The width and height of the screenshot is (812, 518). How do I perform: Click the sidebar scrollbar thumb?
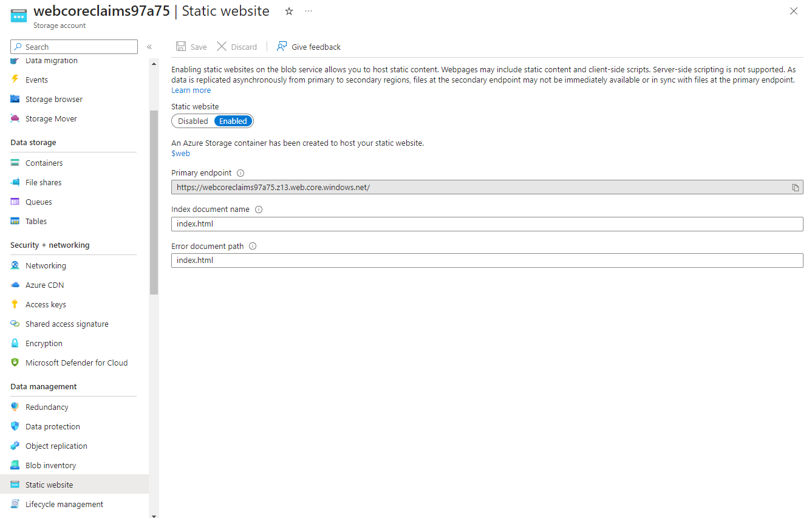(154, 202)
